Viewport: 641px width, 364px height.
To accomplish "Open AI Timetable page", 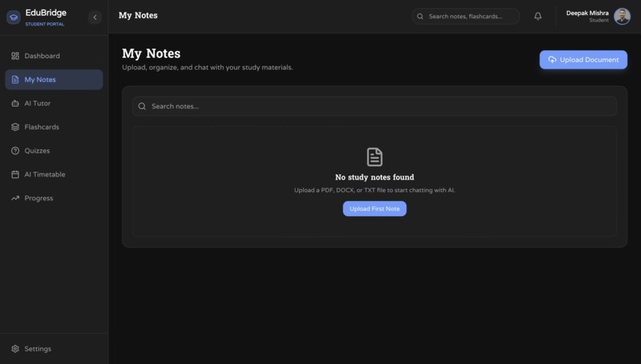I will coord(54,174).
